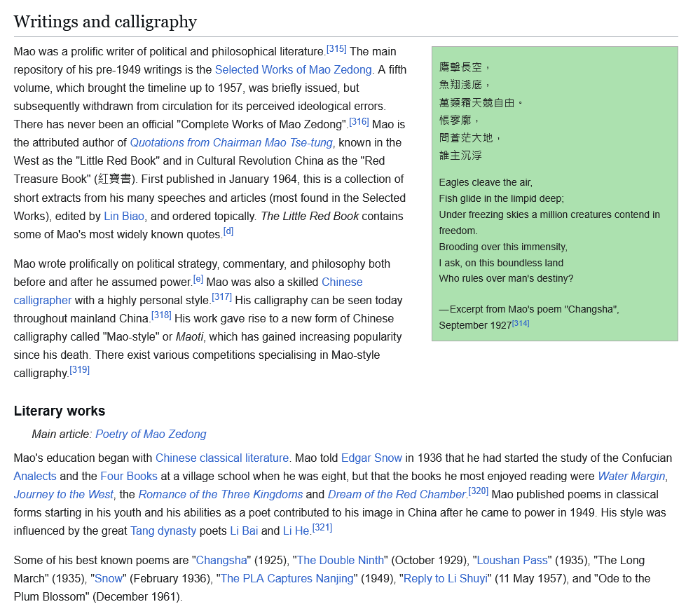Screen dimensions: 693x616
Task: Click the italic word Maoti
Action: click(x=189, y=336)
